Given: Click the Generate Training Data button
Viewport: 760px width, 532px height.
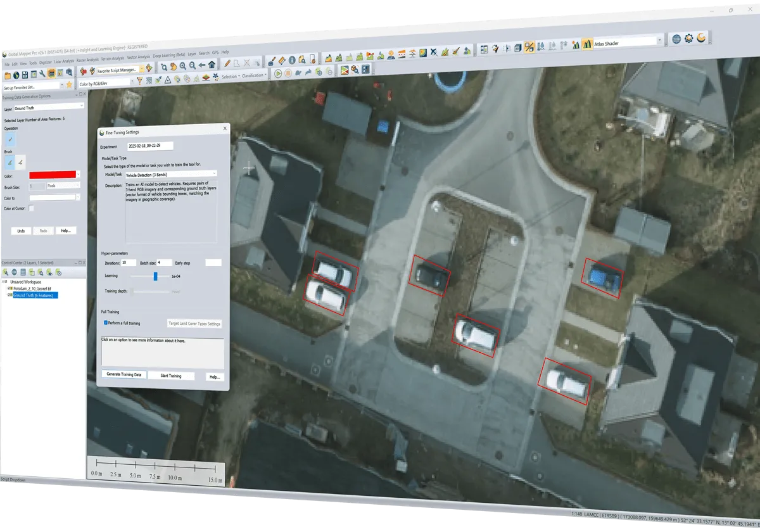Looking at the screenshot, I should point(124,375).
